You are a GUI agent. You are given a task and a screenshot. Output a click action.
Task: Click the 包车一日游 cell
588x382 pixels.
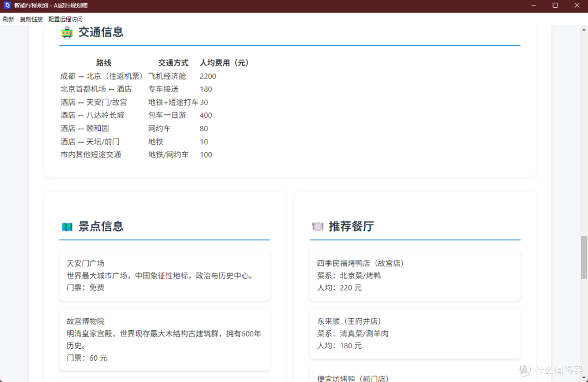point(167,115)
